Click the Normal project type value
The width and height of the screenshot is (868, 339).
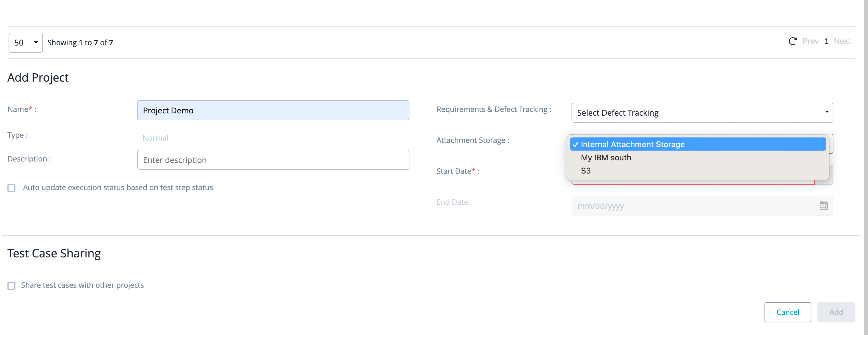coord(155,138)
